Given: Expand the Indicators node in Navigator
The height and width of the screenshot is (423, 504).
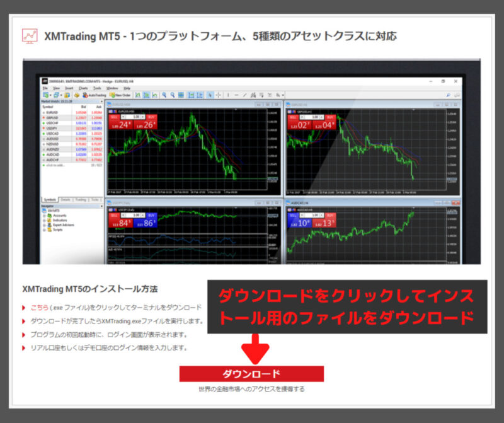Looking at the screenshot, I should coord(44,221).
